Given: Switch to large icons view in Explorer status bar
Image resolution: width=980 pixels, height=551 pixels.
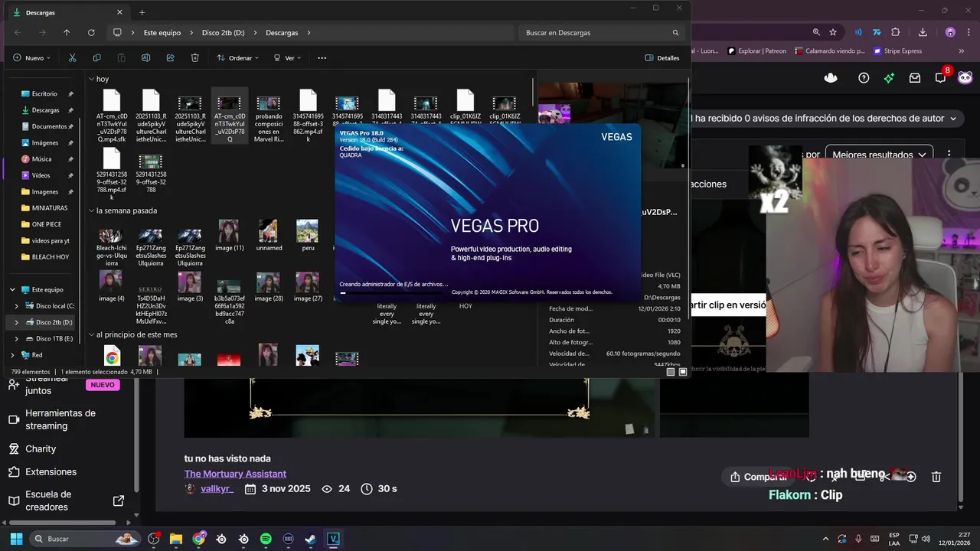Looking at the screenshot, I should pyautogui.click(x=683, y=372).
